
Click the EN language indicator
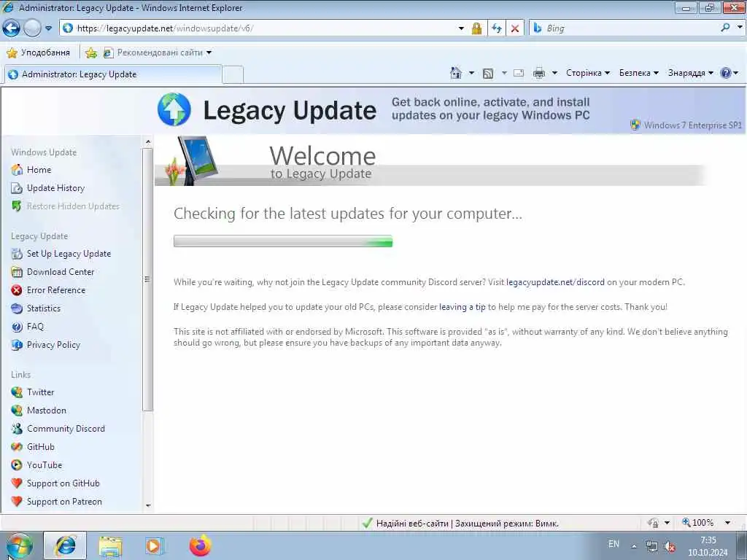click(614, 544)
